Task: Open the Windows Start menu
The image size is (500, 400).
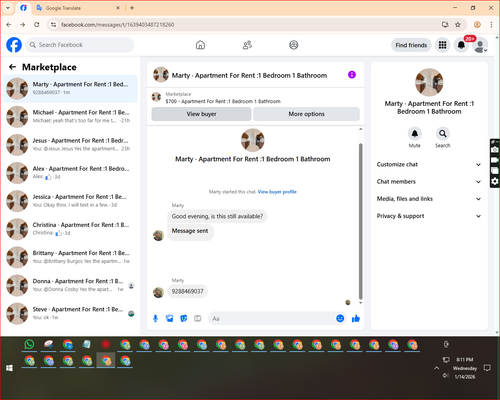Action: tap(9, 368)
